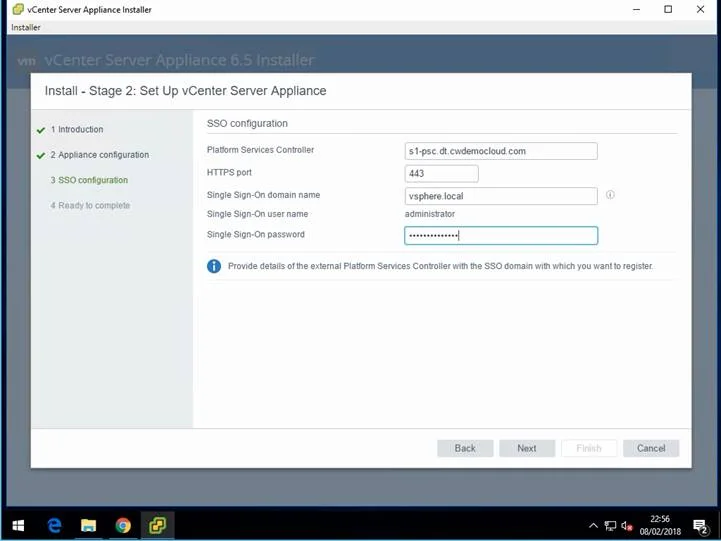721x541 pixels.
Task: Select step 1 Introduction
Action: (77, 130)
